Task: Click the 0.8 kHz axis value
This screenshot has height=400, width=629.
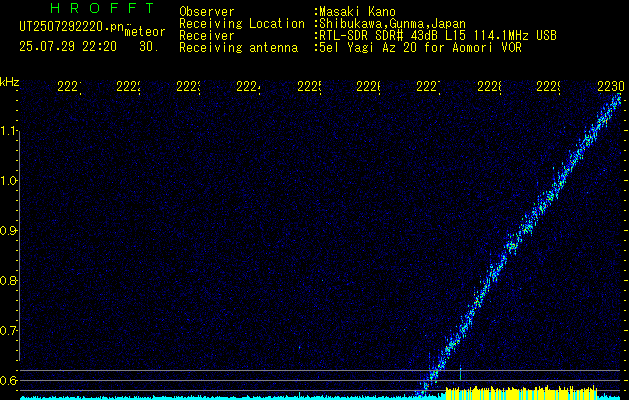Action: pos(8,280)
